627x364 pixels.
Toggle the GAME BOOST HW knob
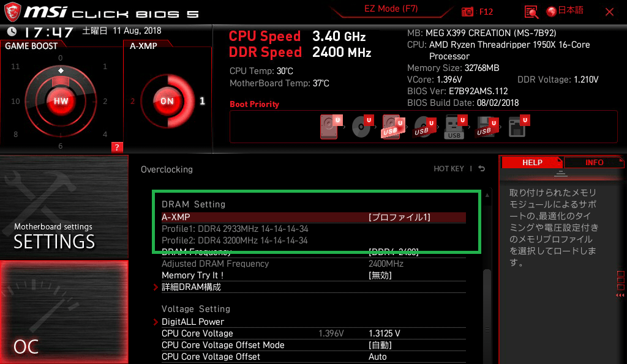pyautogui.click(x=61, y=101)
